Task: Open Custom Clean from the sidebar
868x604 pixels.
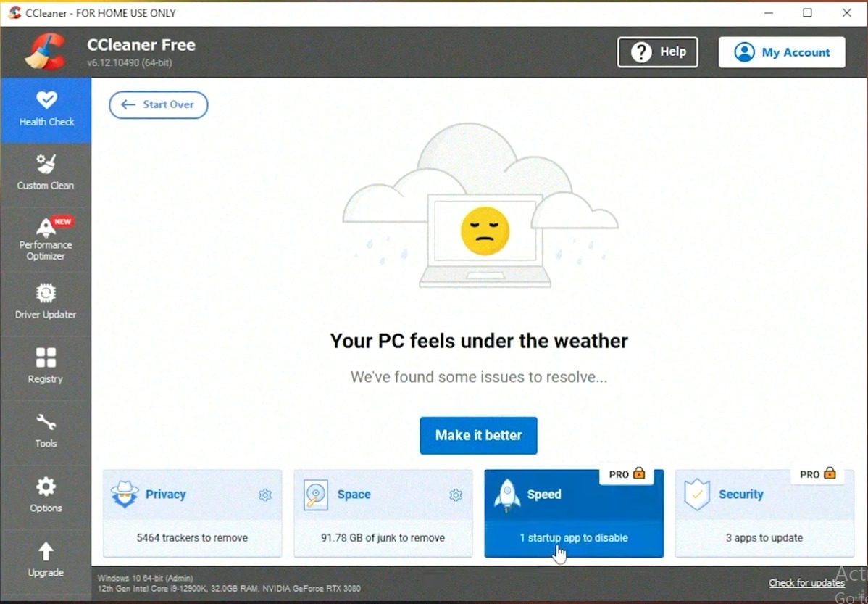Action: 46,173
